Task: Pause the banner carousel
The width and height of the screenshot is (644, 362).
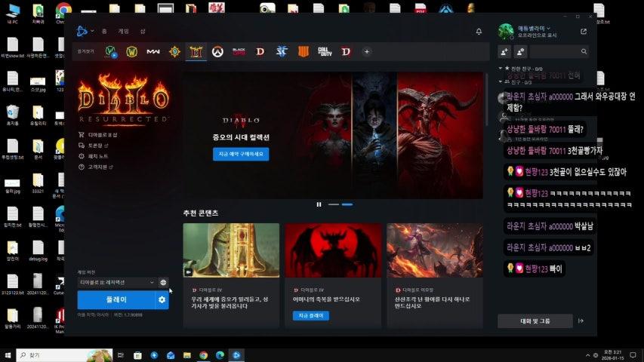Action: pos(319,204)
